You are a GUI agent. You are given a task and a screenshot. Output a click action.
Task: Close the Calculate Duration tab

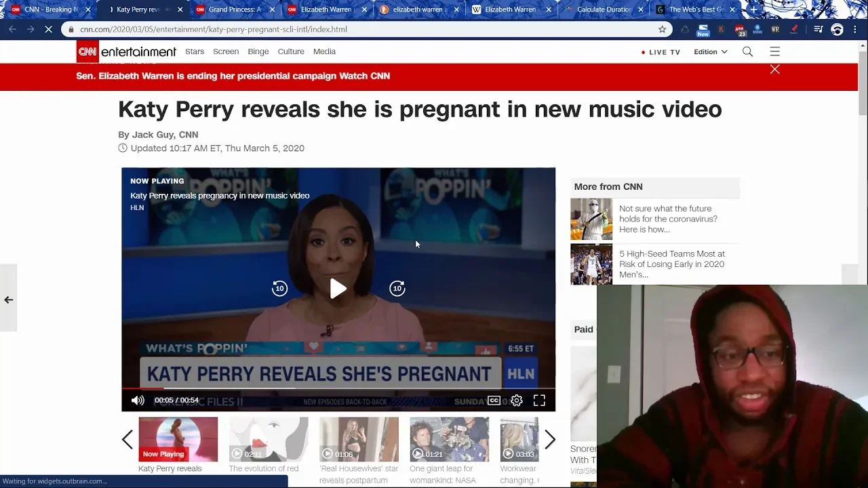tap(641, 9)
